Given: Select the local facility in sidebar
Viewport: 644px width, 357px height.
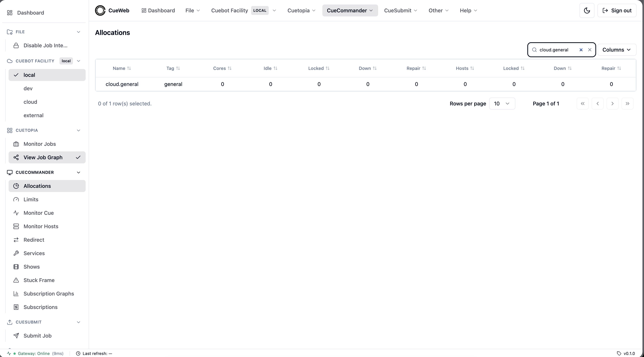Looking at the screenshot, I should 47,75.
